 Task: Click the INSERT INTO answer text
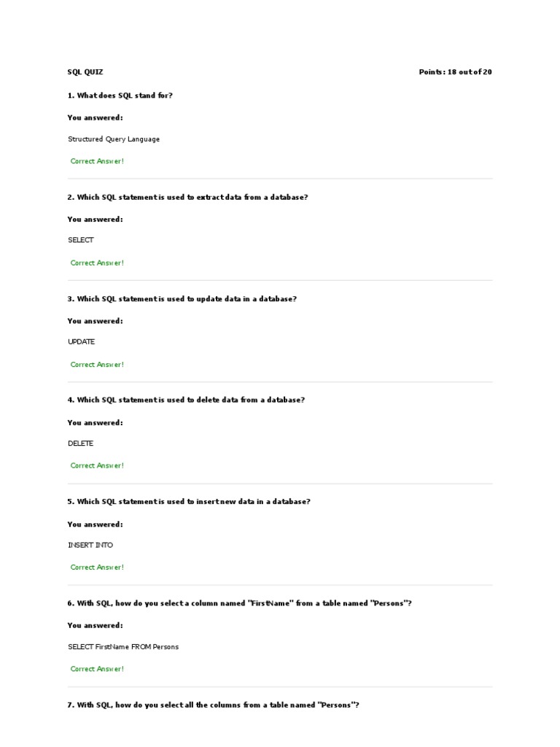(90, 545)
